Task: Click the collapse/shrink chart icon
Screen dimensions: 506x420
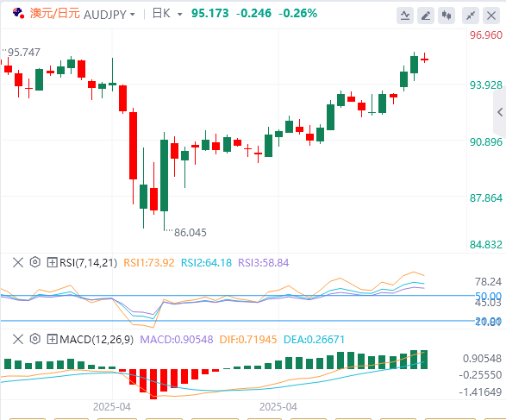Action: point(471,16)
